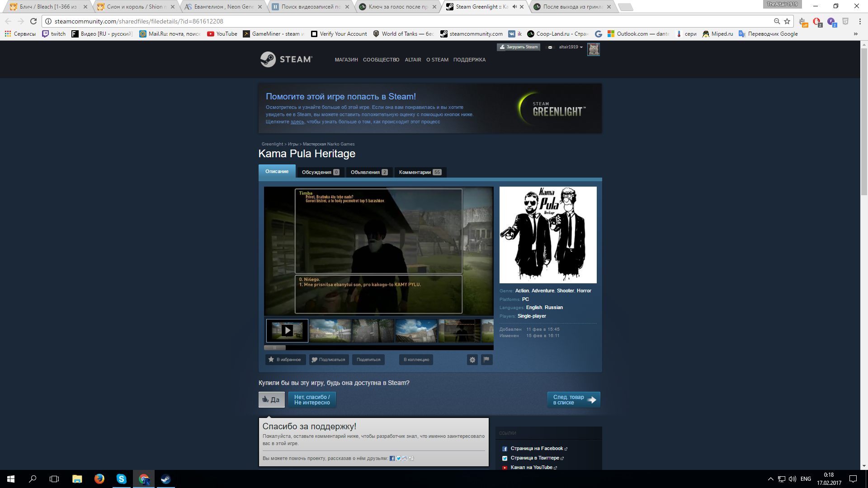
Task: Open the Windows notification center icon
Action: [853, 479]
